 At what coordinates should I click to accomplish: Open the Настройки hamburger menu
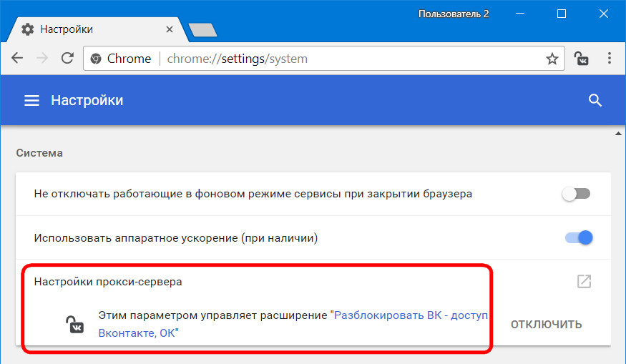tap(31, 100)
